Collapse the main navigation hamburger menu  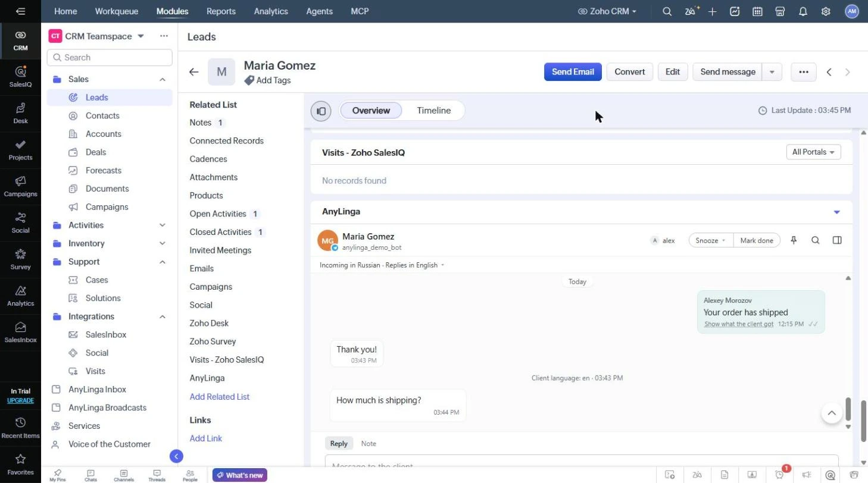(x=20, y=11)
